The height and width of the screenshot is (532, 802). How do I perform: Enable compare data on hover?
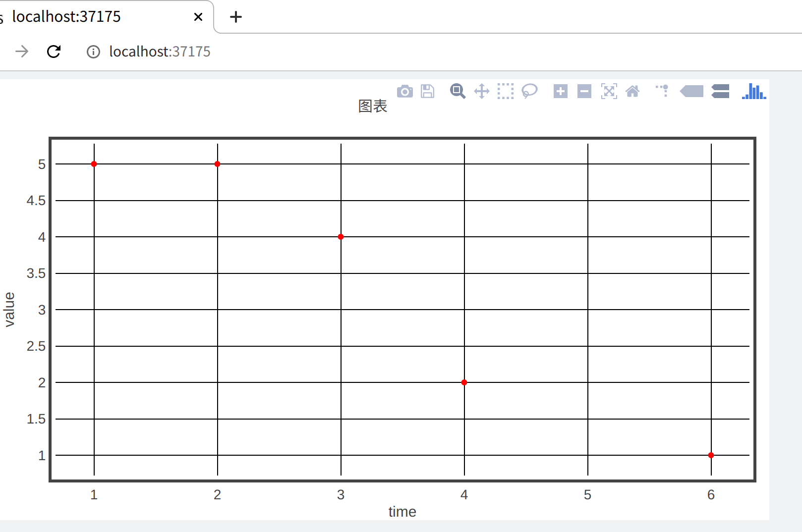click(x=720, y=92)
